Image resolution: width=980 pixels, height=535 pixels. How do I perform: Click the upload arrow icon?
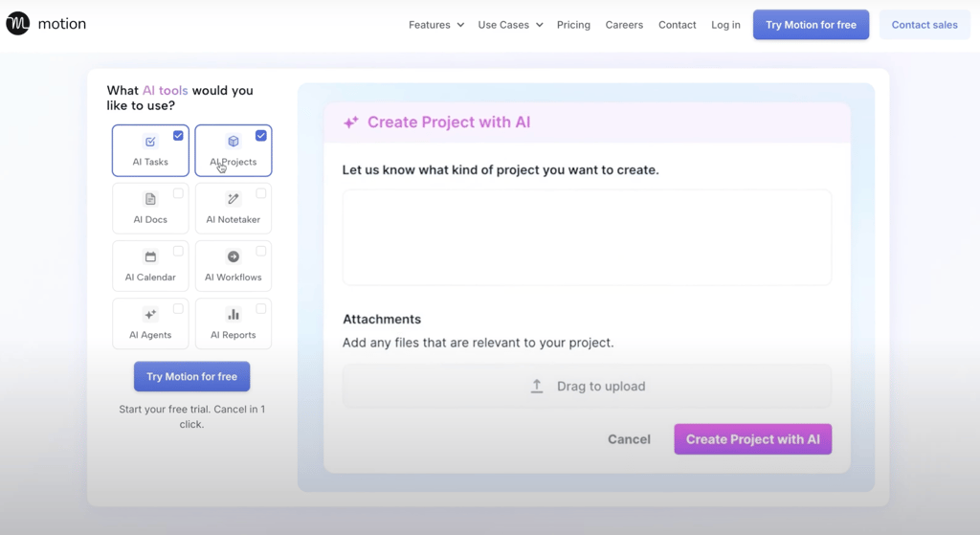[x=537, y=387]
